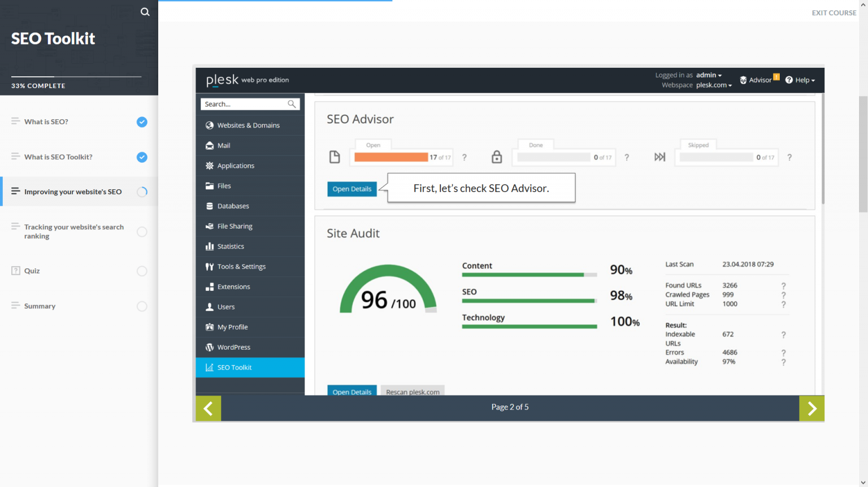Click Open Details under SEO Advisor
This screenshot has width=868, height=487.
pyautogui.click(x=352, y=189)
